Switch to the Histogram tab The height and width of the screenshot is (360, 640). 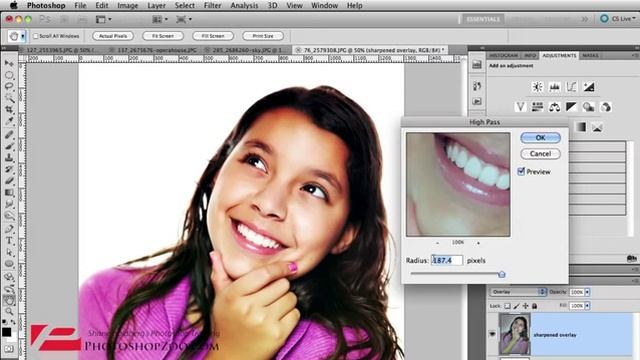(x=503, y=56)
